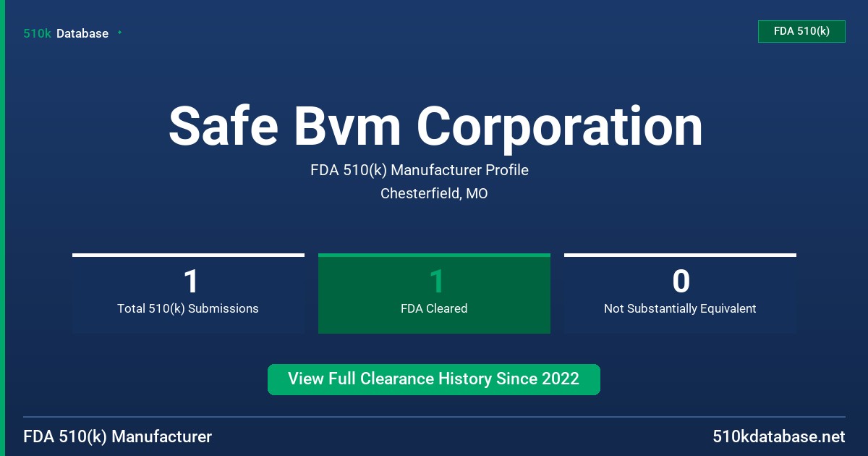Open the Total 510(k) Submissions card
This screenshot has height=456, width=868.
(188, 293)
